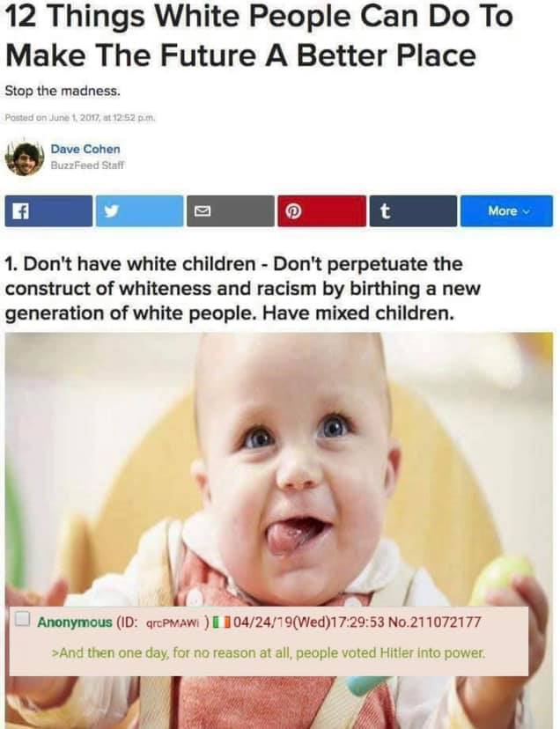This screenshot has width=560, height=729.
Task: Click the article headline title
Action: (x=259, y=35)
